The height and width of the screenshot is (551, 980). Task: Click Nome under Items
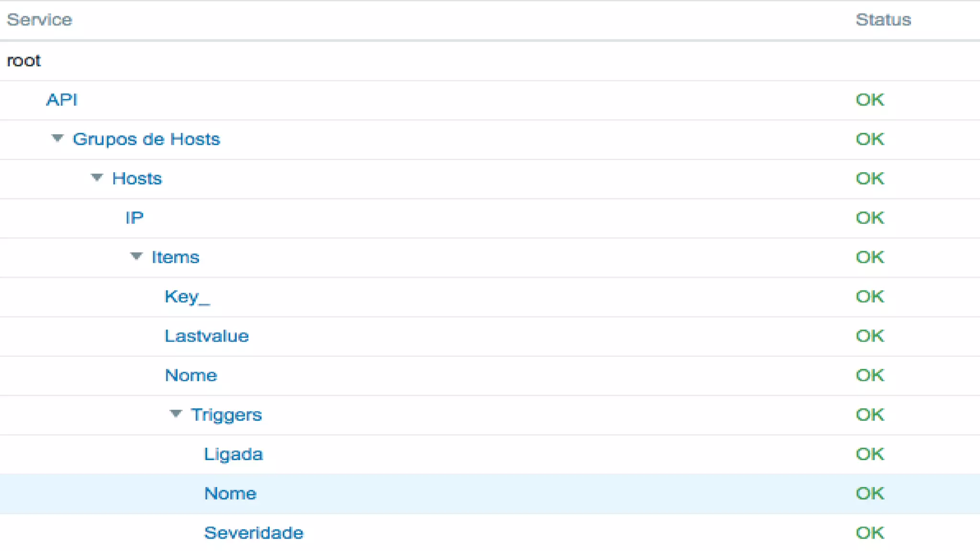tap(191, 375)
